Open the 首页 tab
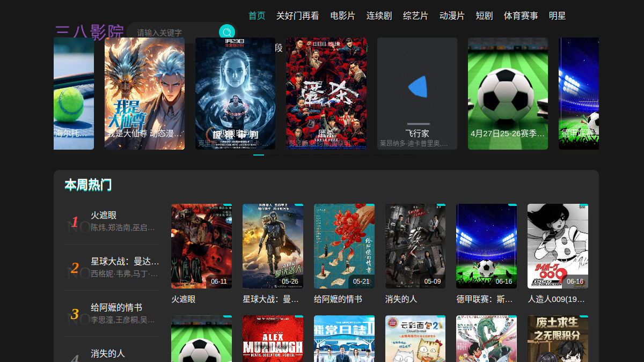Viewport: 644px width, 362px height. [257, 16]
